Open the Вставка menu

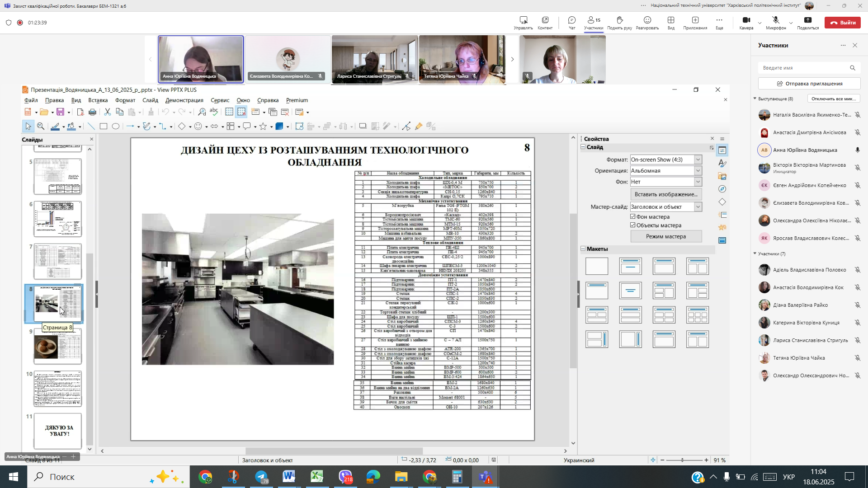click(x=98, y=100)
